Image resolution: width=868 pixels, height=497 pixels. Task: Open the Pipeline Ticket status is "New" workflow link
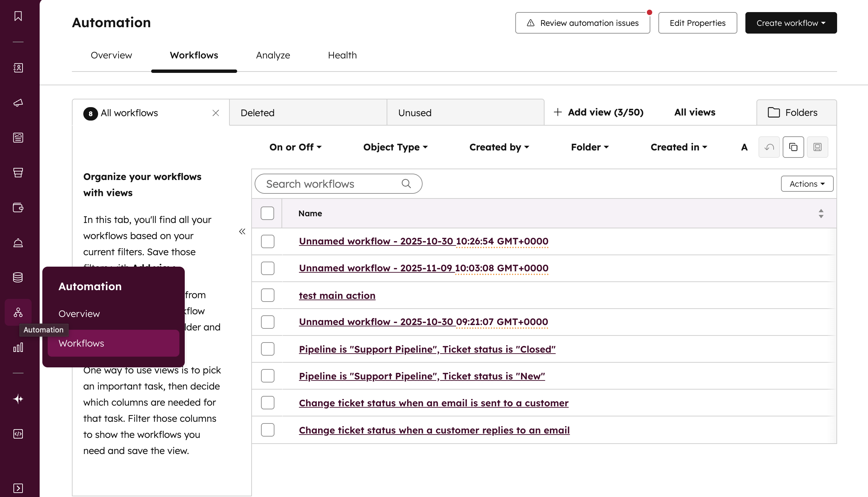[x=422, y=376]
